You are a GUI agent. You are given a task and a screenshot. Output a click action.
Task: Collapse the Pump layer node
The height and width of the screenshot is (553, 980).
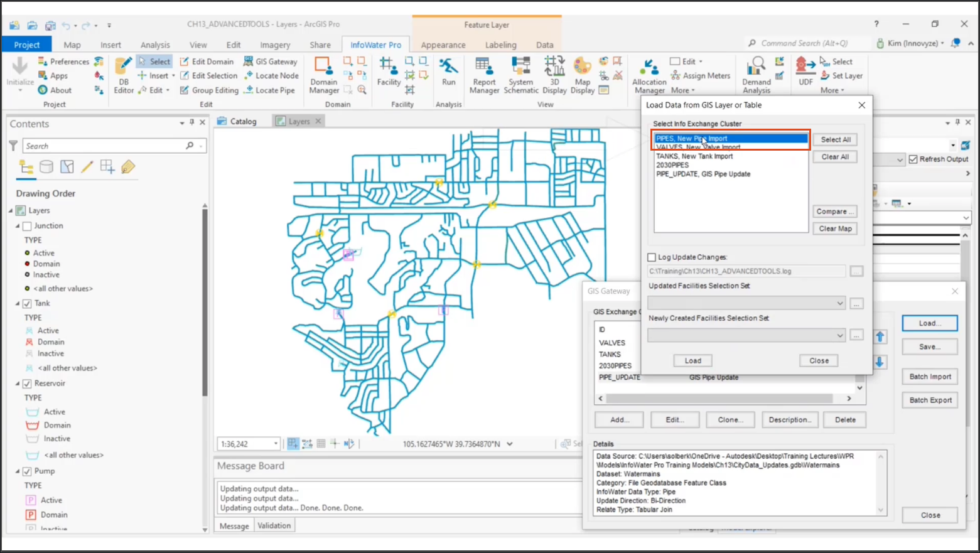(18, 471)
